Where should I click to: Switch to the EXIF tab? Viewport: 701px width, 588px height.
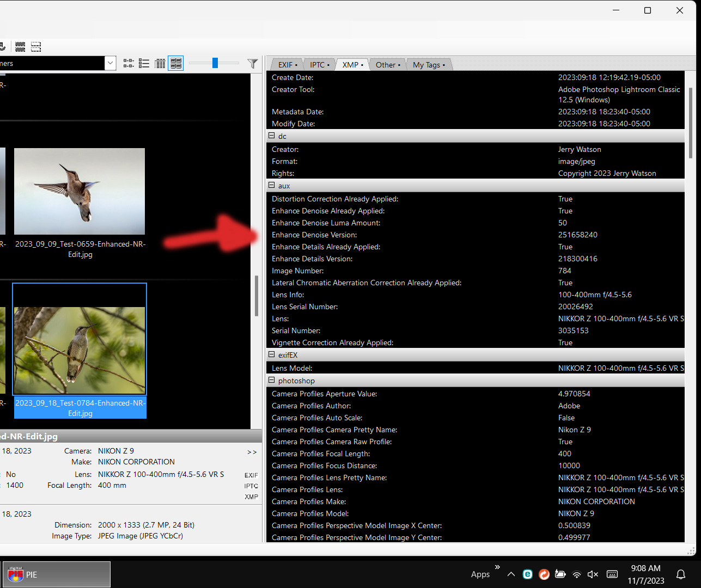pyautogui.click(x=288, y=65)
